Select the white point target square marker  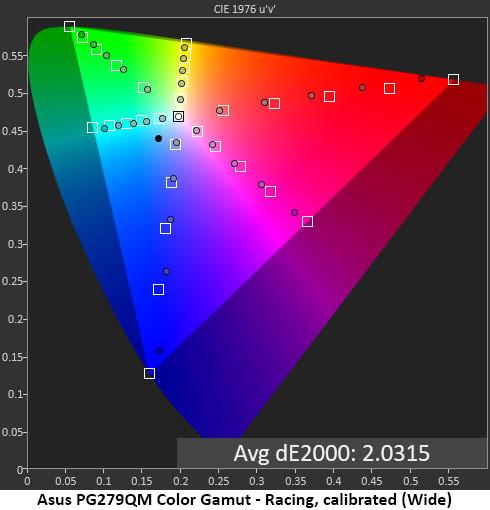click(x=179, y=116)
